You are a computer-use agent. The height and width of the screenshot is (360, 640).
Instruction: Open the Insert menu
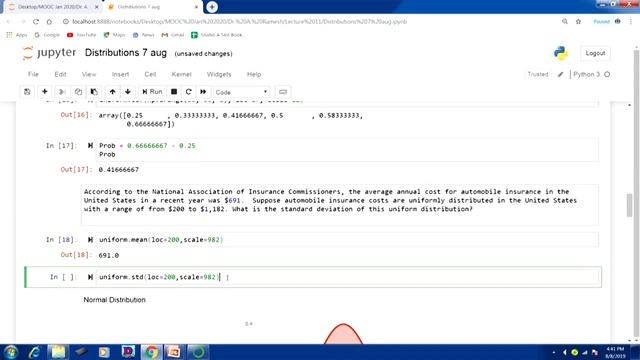[x=120, y=74]
